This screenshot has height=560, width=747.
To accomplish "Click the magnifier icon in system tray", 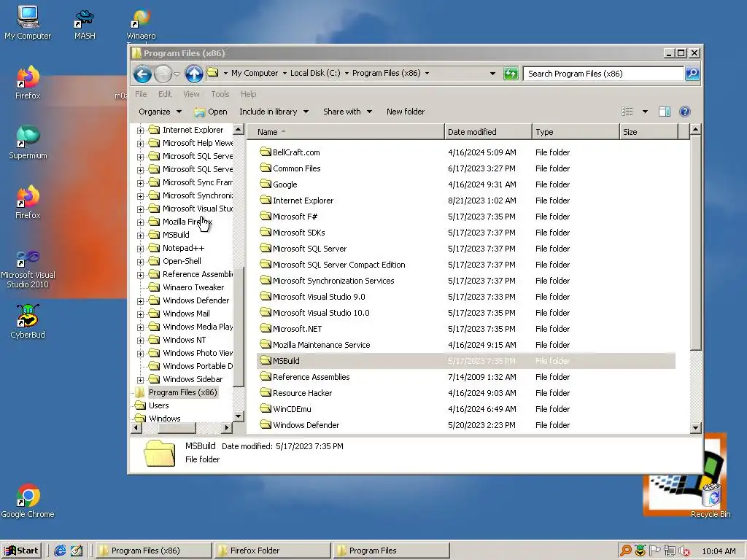I will click(x=625, y=551).
